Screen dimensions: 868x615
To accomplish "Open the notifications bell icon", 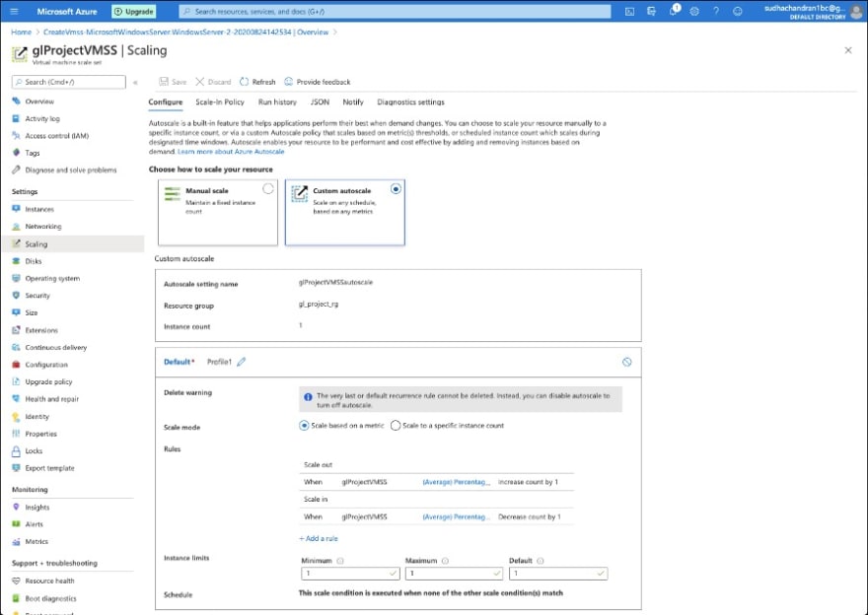I will 673,11.
